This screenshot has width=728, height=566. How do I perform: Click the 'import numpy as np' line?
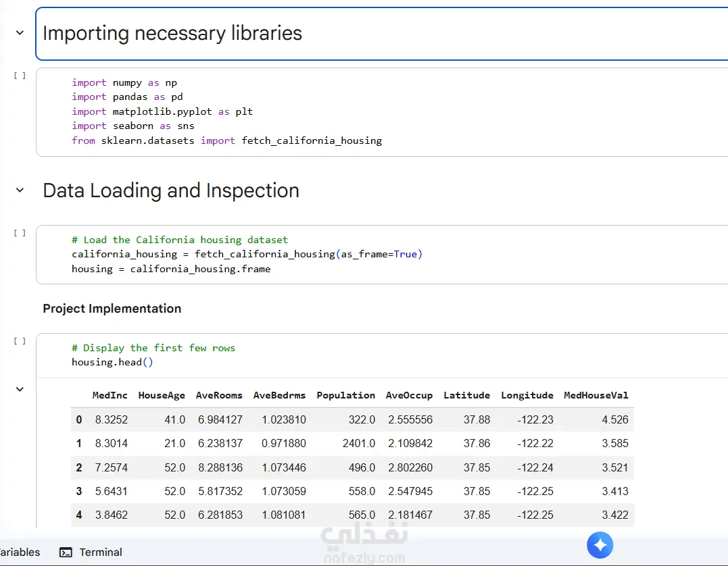click(x=124, y=82)
